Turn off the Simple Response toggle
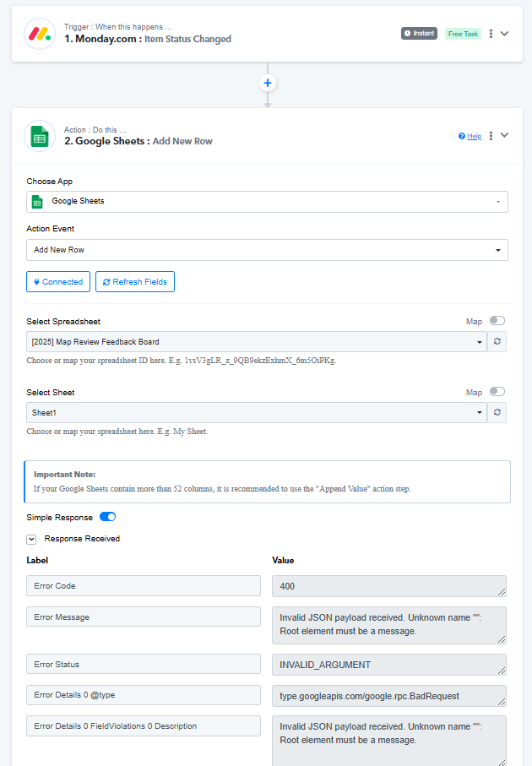Screen dimensions: 532x766 (107, 517)
